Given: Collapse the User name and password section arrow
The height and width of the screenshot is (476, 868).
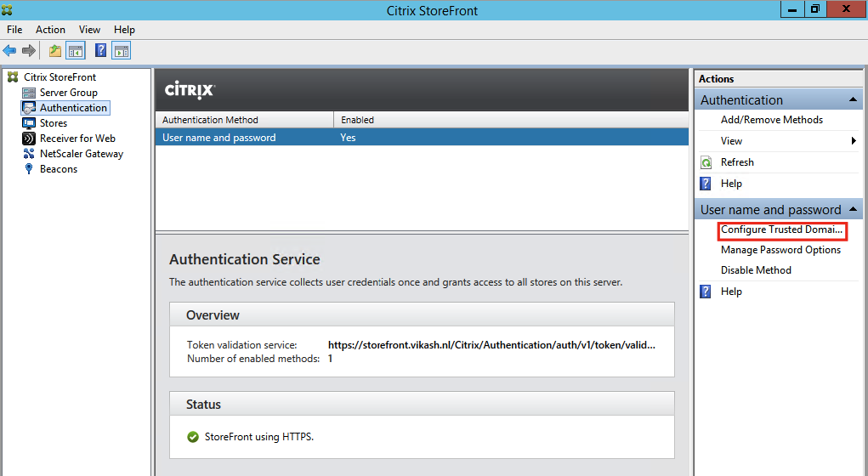Looking at the screenshot, I should pyautogui.click(x=853, y=209).
